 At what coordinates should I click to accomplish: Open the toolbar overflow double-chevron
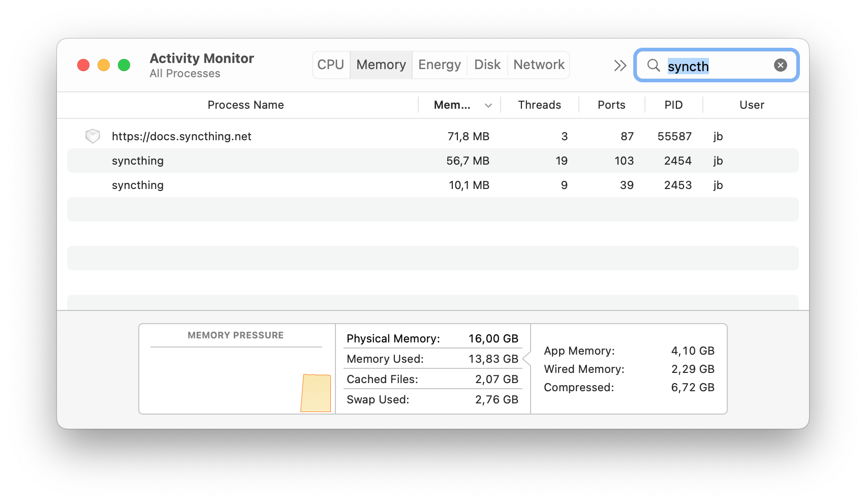tap(620, 65)
